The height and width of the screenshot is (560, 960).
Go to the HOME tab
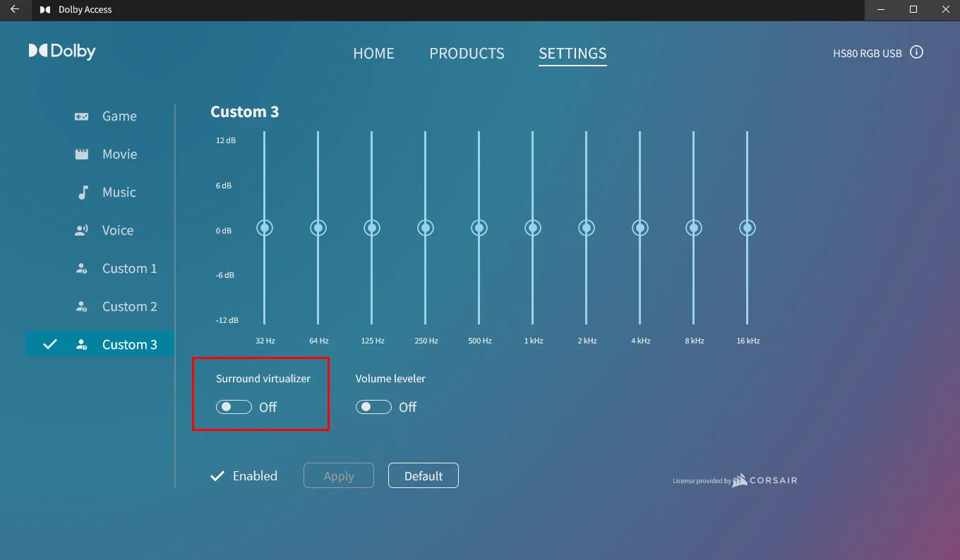(x=373, y=54)
